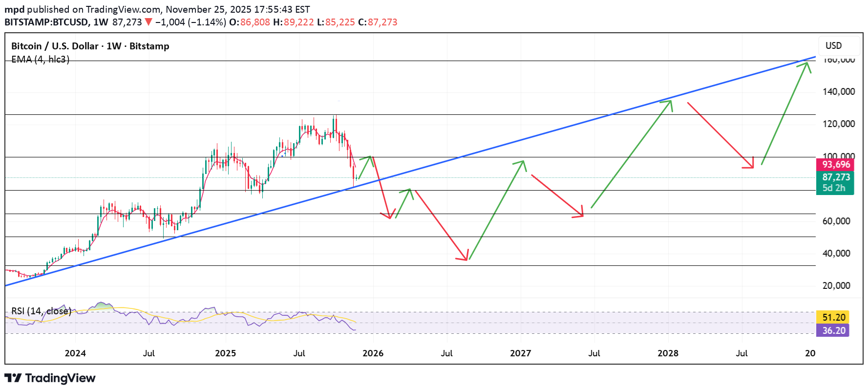The width and height of the screenshot is (868, 392).
Task: Click the yellow 51.20 RSI value label
Action: [x=833, y=317]
